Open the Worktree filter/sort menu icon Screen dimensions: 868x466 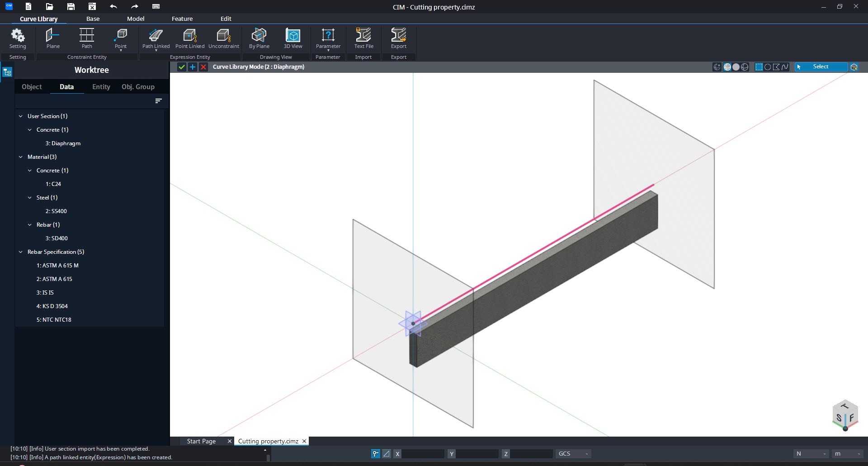(x=158, y=101)
